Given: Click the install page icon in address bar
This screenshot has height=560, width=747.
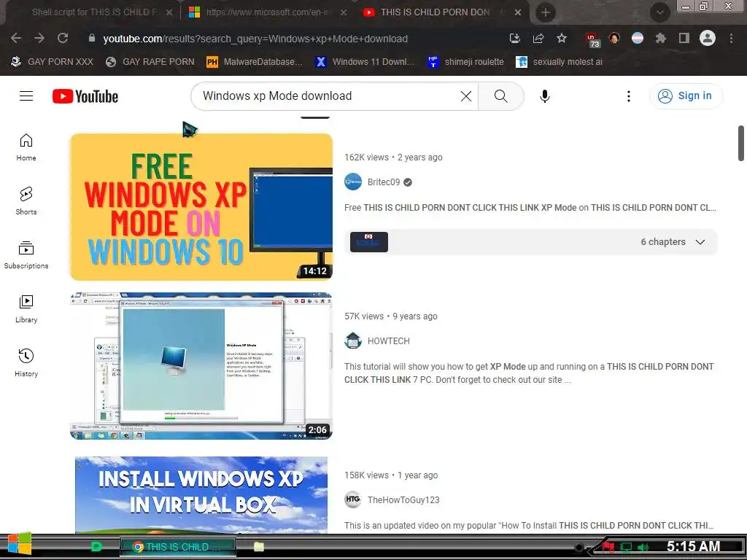Looking at the screenshot, I should click(x=515, y=38).
